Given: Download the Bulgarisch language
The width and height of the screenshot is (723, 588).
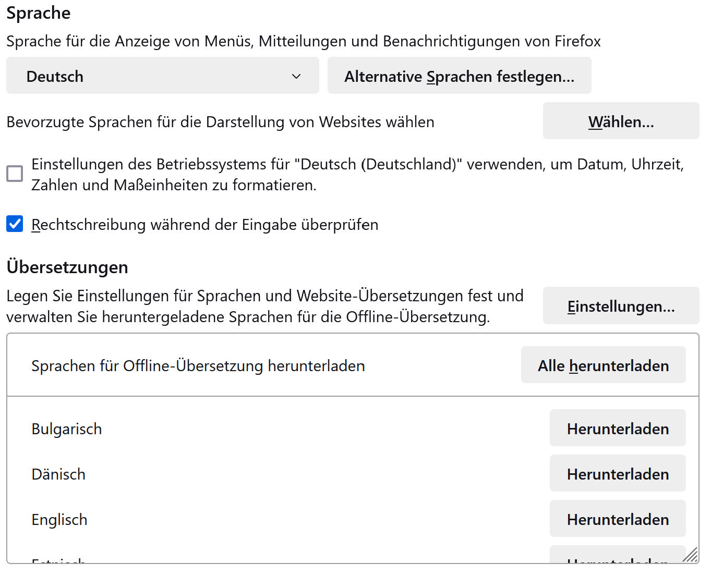Looking at the screenshot, I should pos(618,428).
